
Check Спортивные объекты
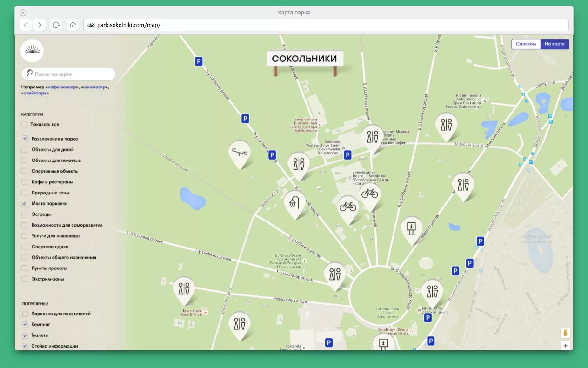tap(24, 171)
